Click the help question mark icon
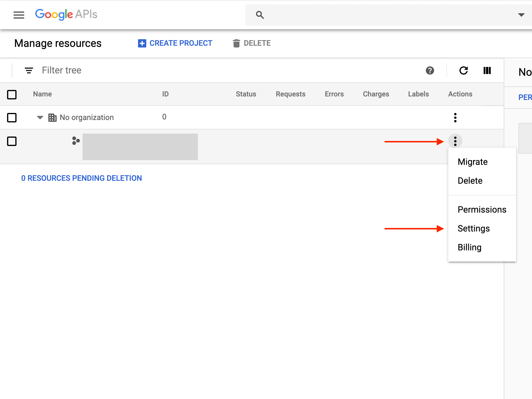Screen dimensions: 532x399 pyautogui.click(x=430, y=70)
